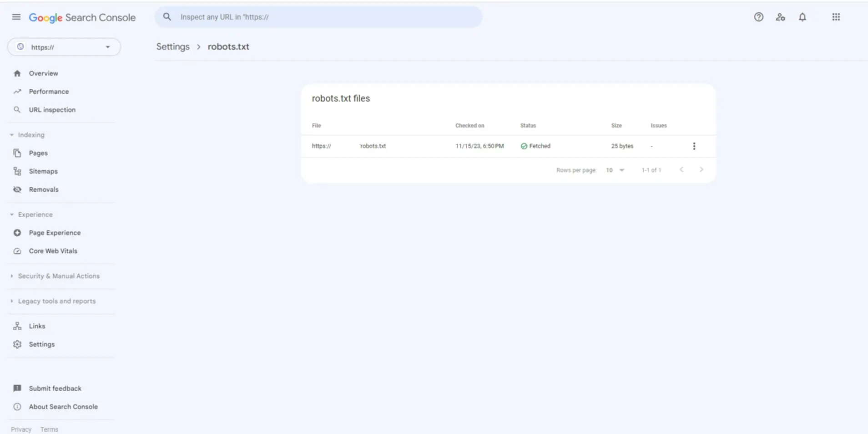Image resolution: width=868 pixels, height=434 pixels.
Task: Expand Security & Manual Actions section
Action: pos(12,276)
